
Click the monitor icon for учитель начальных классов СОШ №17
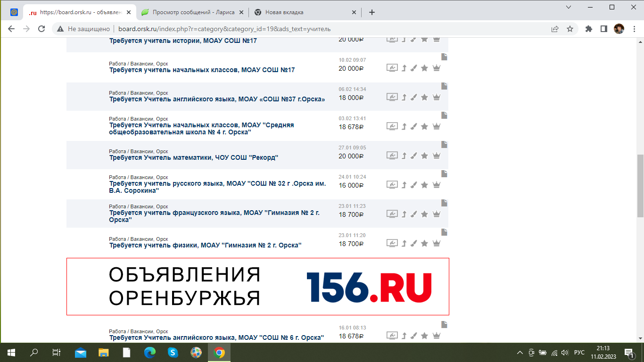392,68
